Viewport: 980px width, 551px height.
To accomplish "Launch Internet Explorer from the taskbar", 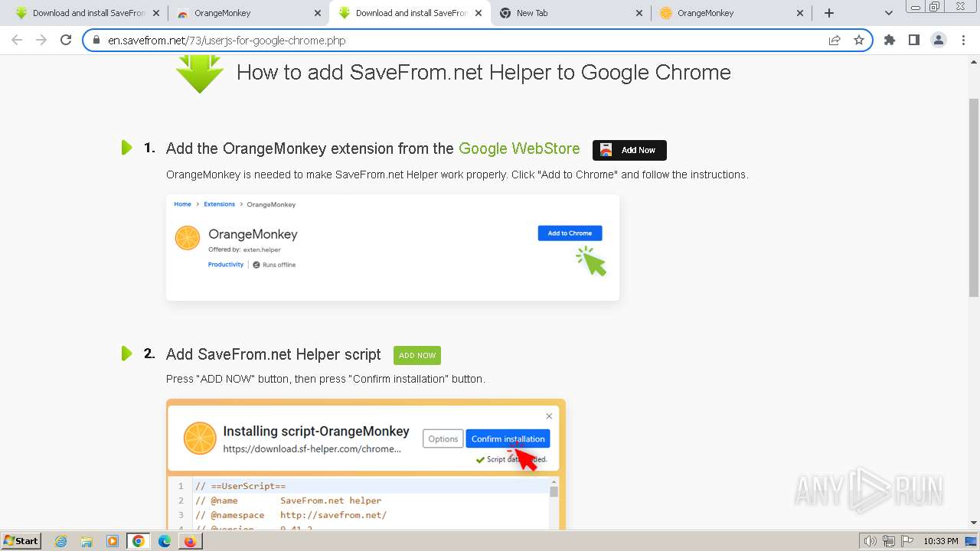I will click(x=61, y=541).
